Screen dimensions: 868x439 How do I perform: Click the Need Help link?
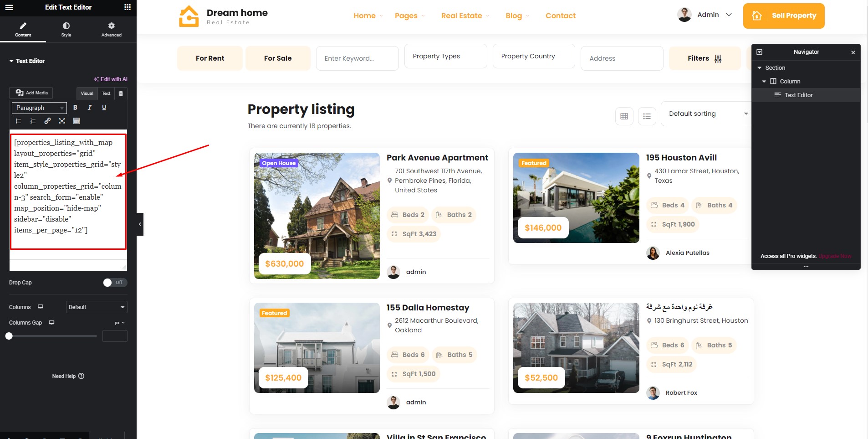[68, 376]
